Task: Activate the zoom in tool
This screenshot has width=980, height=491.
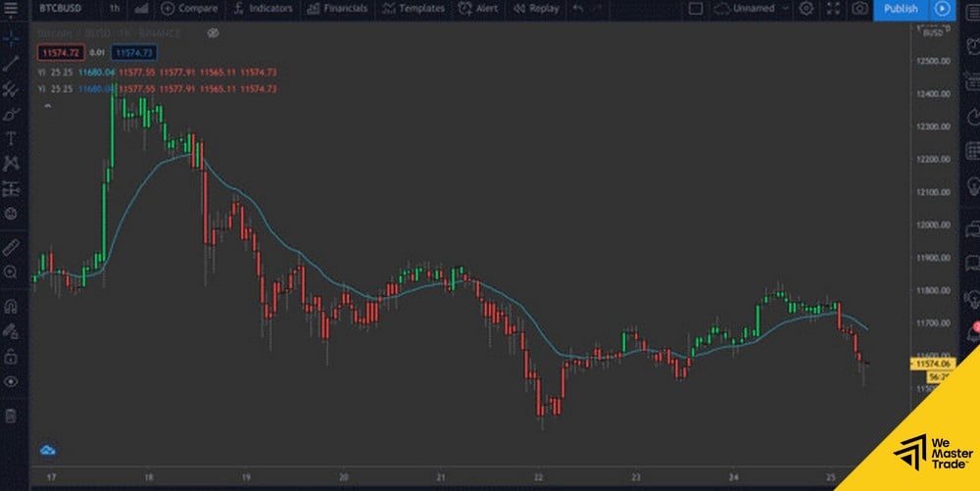Action: [11, 271]
